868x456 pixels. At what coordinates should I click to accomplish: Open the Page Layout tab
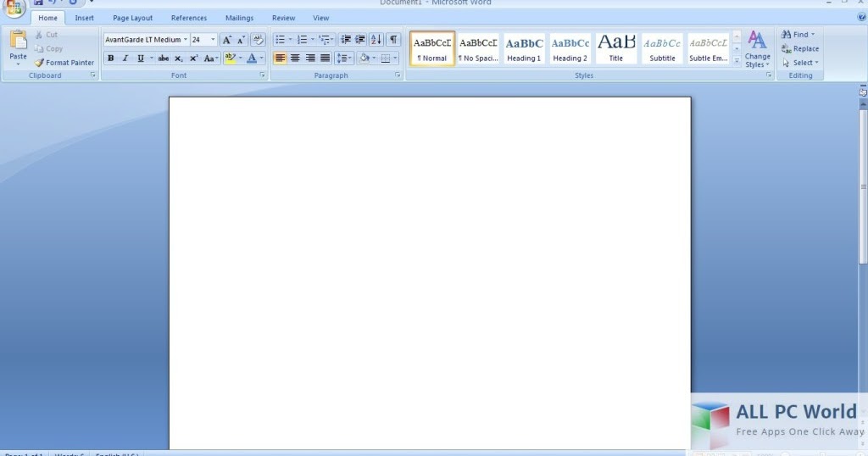(x=133, y=18)
